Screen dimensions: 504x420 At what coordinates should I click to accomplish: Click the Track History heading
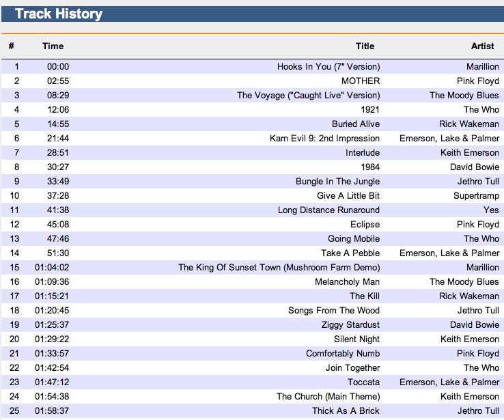click(59, 14)
